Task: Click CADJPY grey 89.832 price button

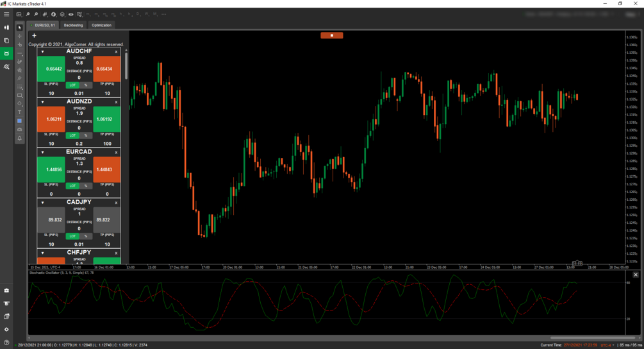Action: click(51, 220)
